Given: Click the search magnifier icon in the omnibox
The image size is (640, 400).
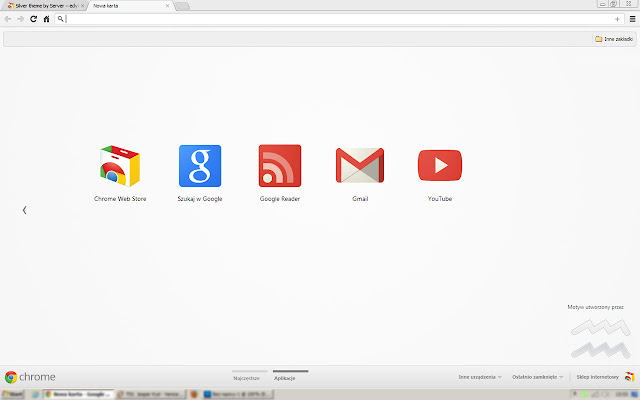Looking at the screenshot, I should [x=60, y=19].
